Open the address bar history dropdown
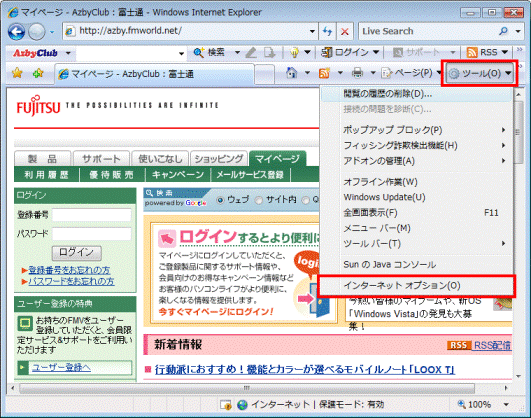This screenshot has width=531, height=418. tap(313, 32)
